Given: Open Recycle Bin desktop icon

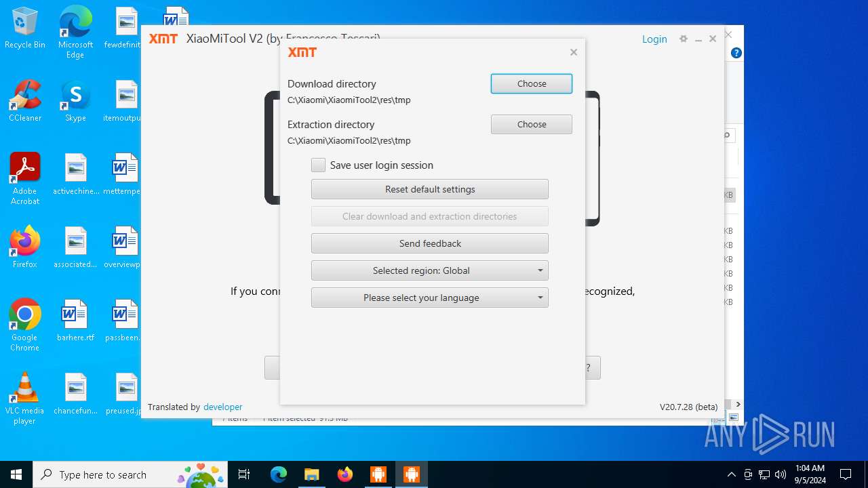Looking at the screenshot, I should tap(25, 28).
